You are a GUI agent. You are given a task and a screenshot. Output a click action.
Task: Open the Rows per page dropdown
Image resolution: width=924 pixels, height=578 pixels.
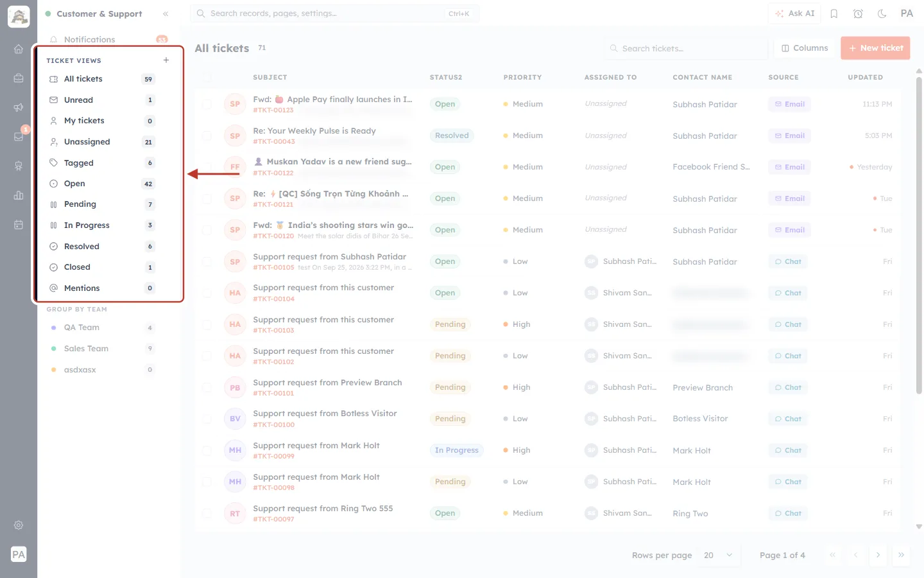coord(718,556)
